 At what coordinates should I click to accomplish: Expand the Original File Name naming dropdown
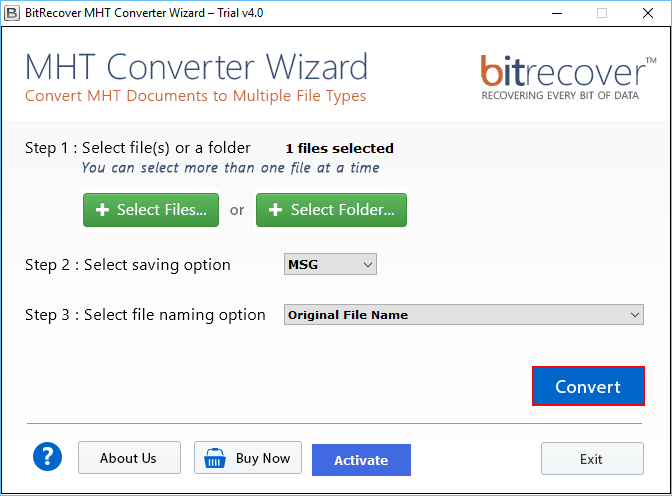click(464, 315)
